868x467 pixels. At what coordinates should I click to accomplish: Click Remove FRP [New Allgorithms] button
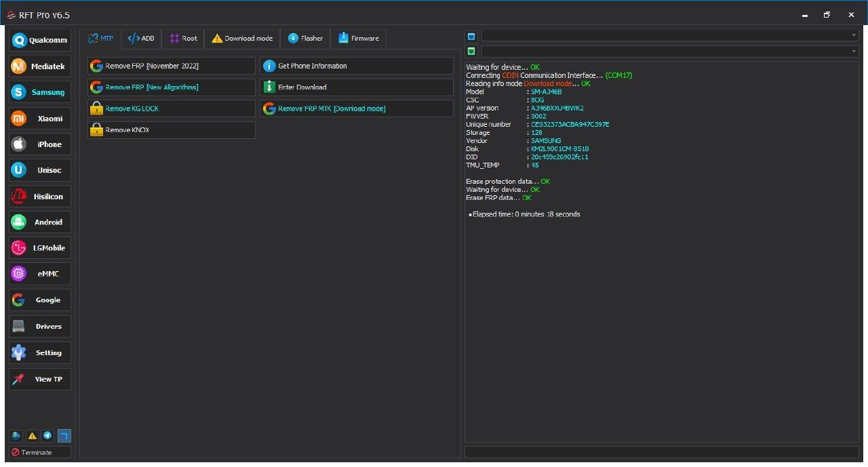point(172,87)
